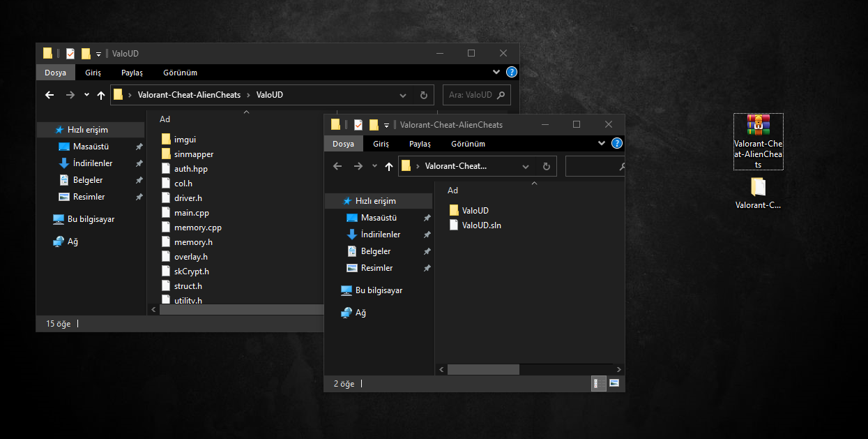Select Masaüstü in ValoUD window sidebar
868x439 pixels.
point(91,147)
